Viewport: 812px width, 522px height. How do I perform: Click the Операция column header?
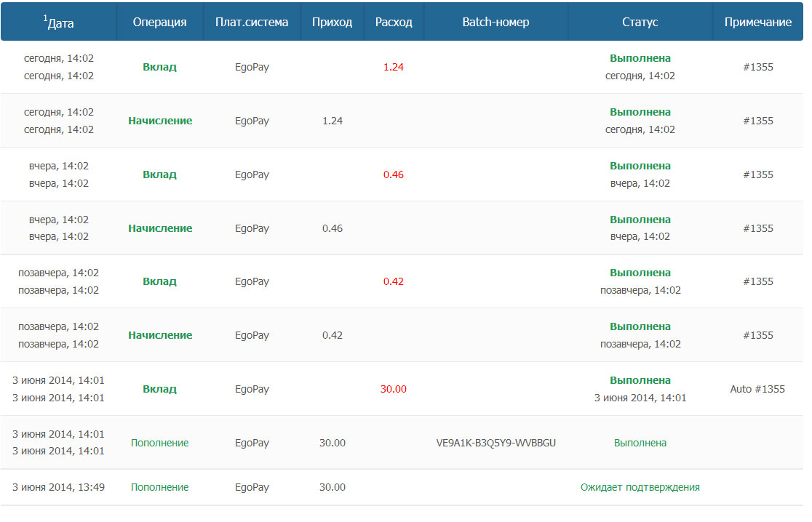tap(159, 22)
